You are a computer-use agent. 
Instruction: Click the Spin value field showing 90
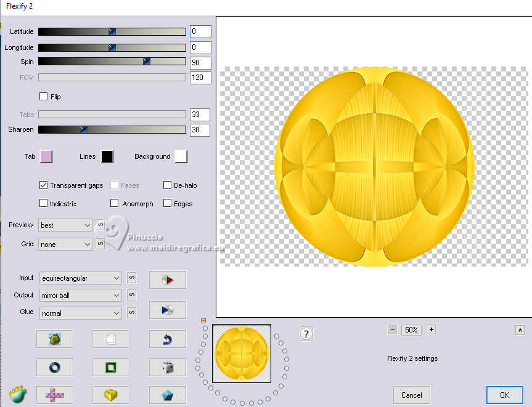pos(200,63)
